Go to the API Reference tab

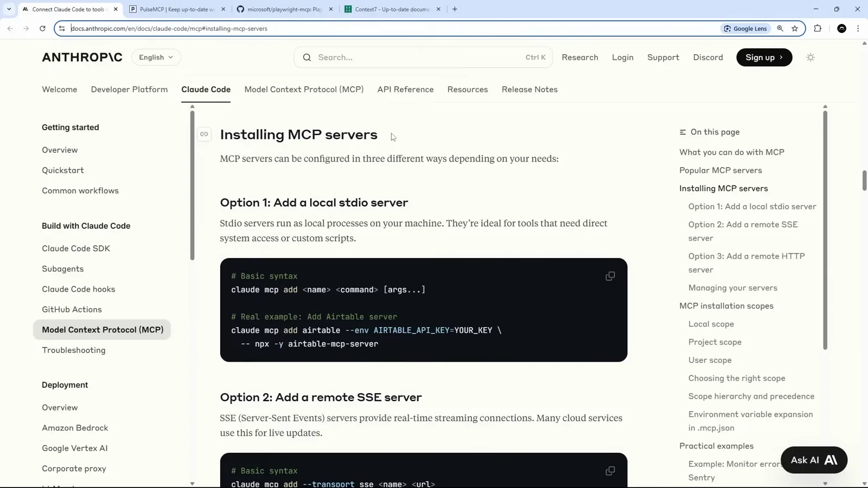pos(405,89)
